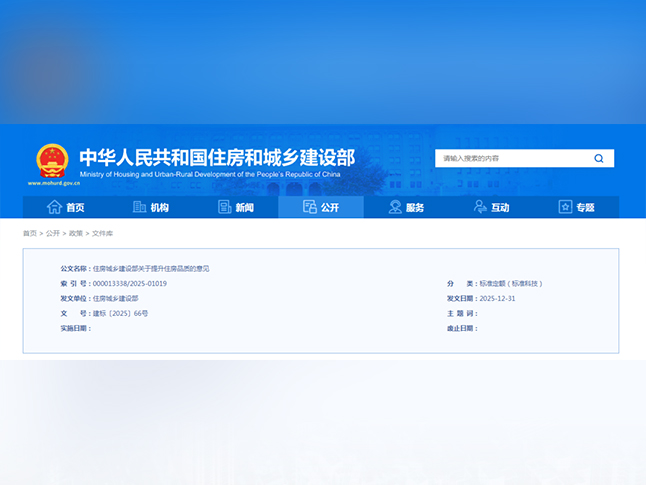The image size is (646, 485).
Task: Navigate to 政策 breadcrumb link
Action: coord(76,233)
